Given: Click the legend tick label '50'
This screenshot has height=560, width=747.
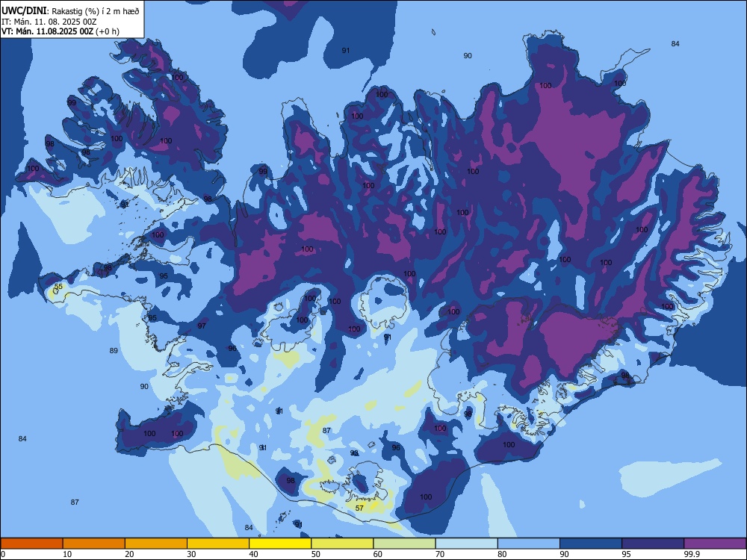Looking at the screenshot, I should (316, 554).
